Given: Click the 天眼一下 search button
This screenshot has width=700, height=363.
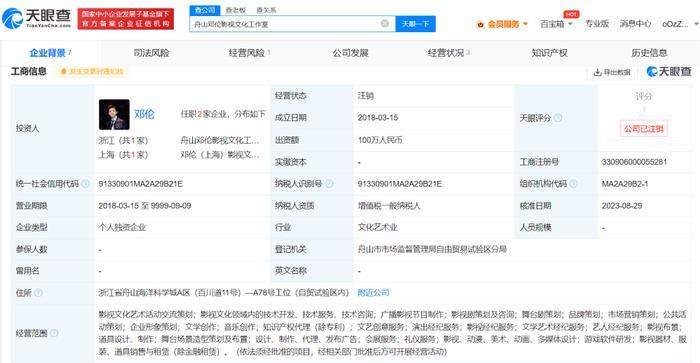Looking at the screenshot, I should tap(416, 24).
